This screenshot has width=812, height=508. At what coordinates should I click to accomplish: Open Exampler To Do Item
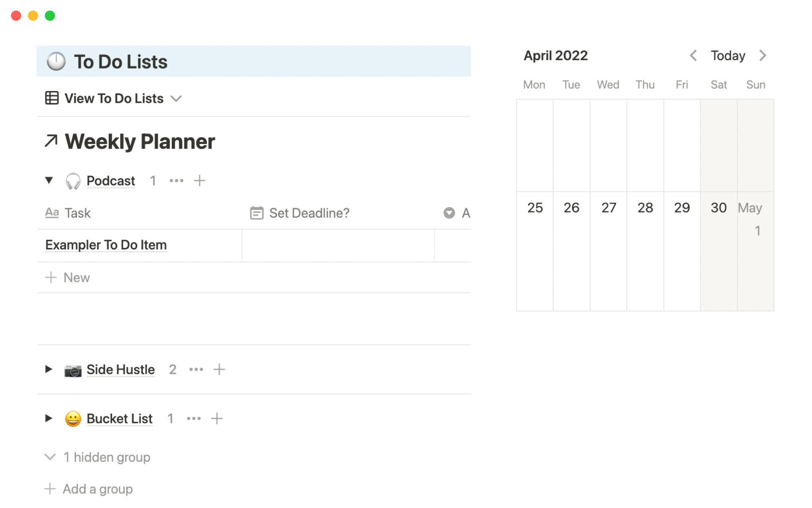coord(106,245)
